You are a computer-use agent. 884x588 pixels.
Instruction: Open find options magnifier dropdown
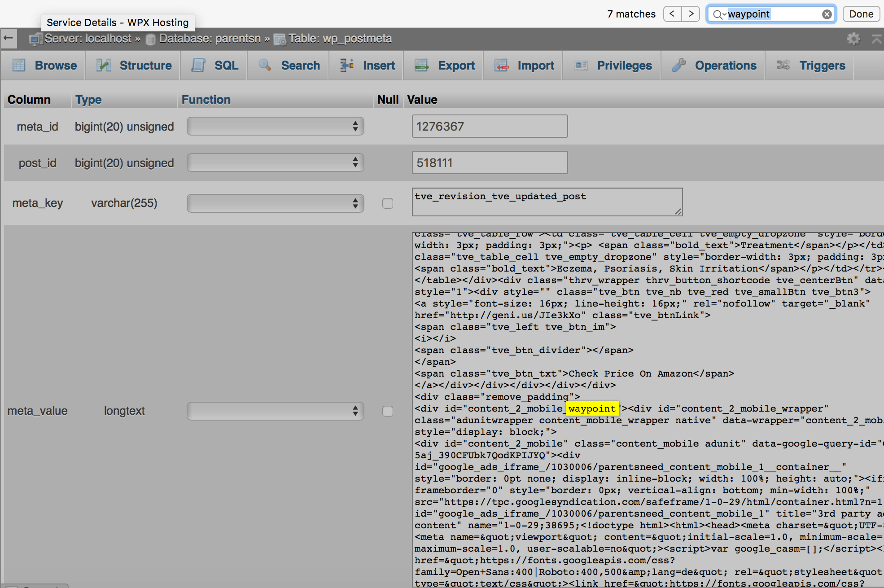point(719,14)
